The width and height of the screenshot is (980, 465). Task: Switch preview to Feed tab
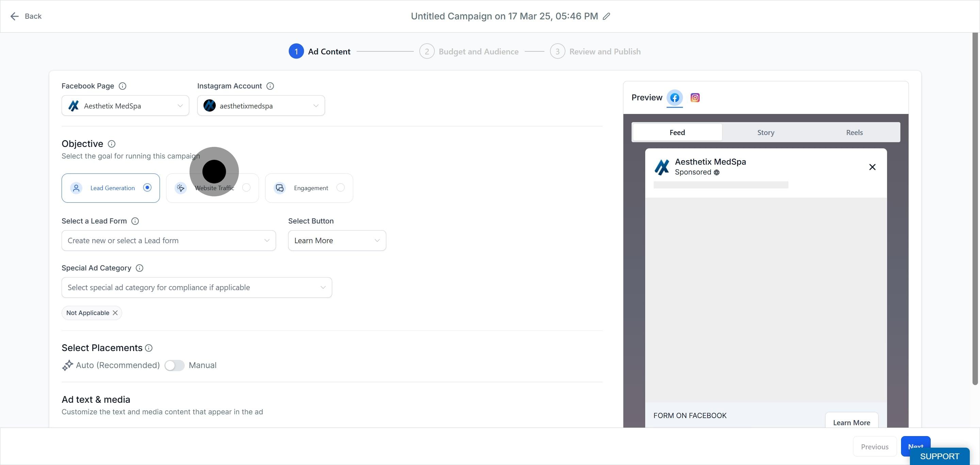(677, 132)
